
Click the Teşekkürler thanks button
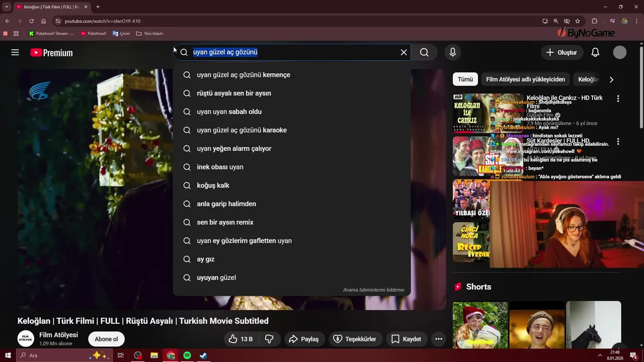(x=355, y=339)
